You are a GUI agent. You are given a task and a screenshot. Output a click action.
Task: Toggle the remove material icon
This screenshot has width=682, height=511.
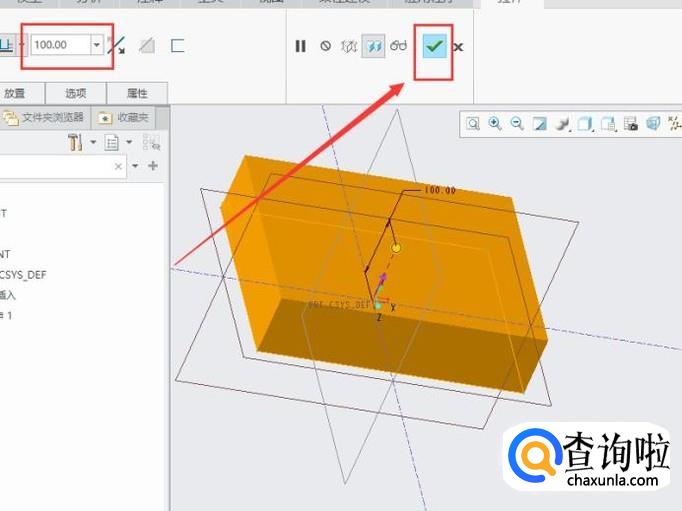[147, 46]
